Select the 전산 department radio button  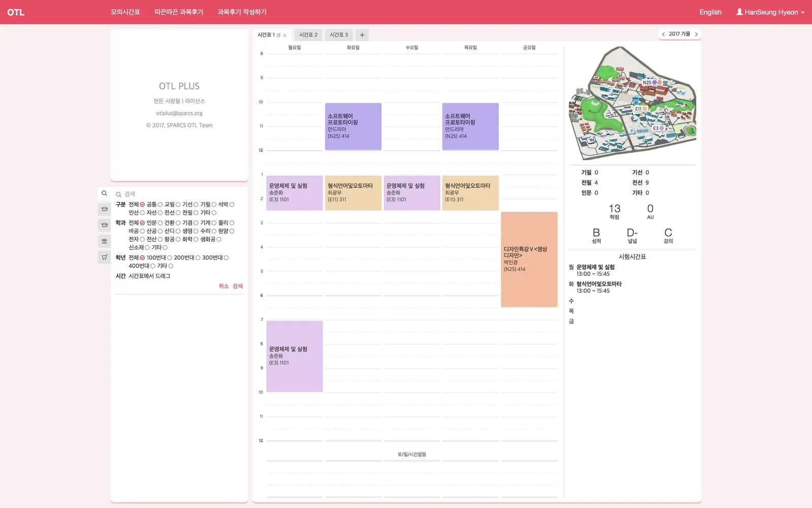pyautogui.click(x=160, y=239)
